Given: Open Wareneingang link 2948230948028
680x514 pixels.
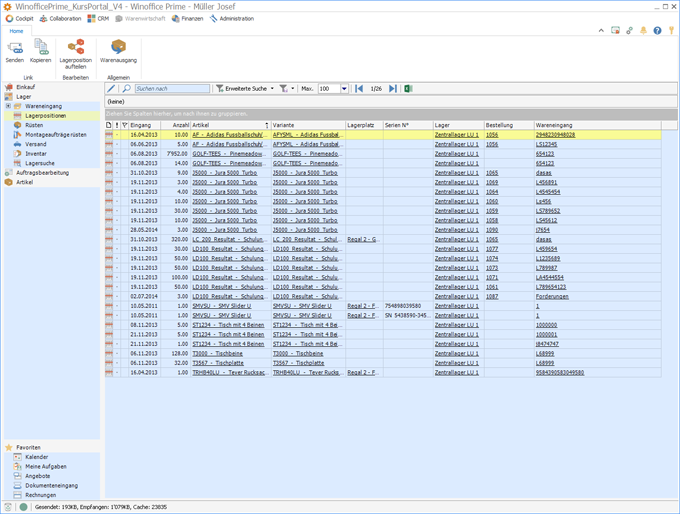Looking at the screenshot, I should pos(555,134).
